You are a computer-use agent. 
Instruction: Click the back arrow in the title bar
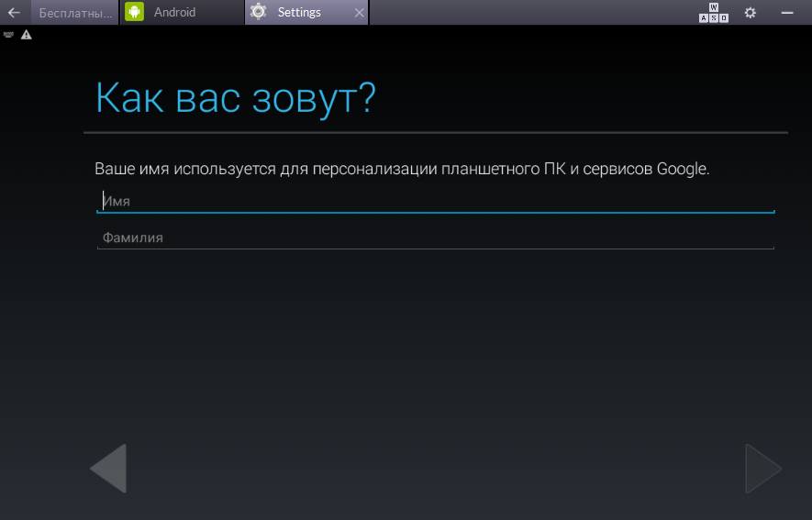(x=14, y=13)
